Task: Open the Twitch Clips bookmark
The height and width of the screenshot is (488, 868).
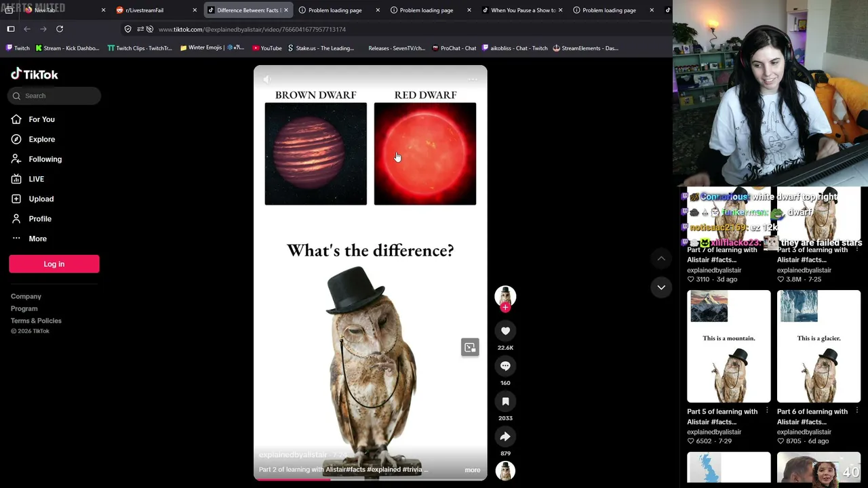Action: point(140,48)
